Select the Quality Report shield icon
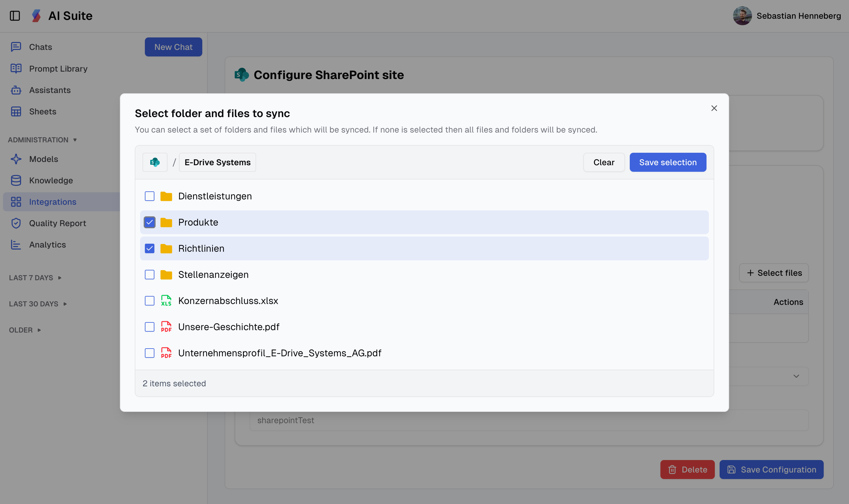This screenshot has height=504, width=849. click(x=16, y=223)
